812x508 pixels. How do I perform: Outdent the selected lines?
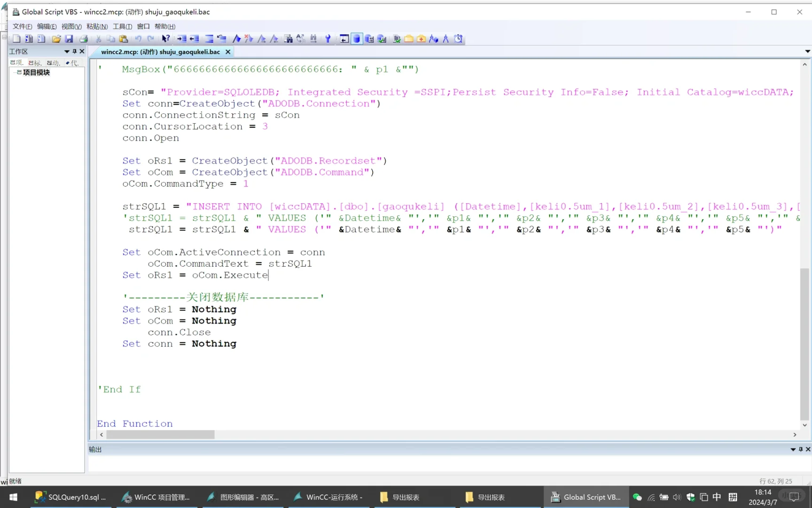pos(195,39)
